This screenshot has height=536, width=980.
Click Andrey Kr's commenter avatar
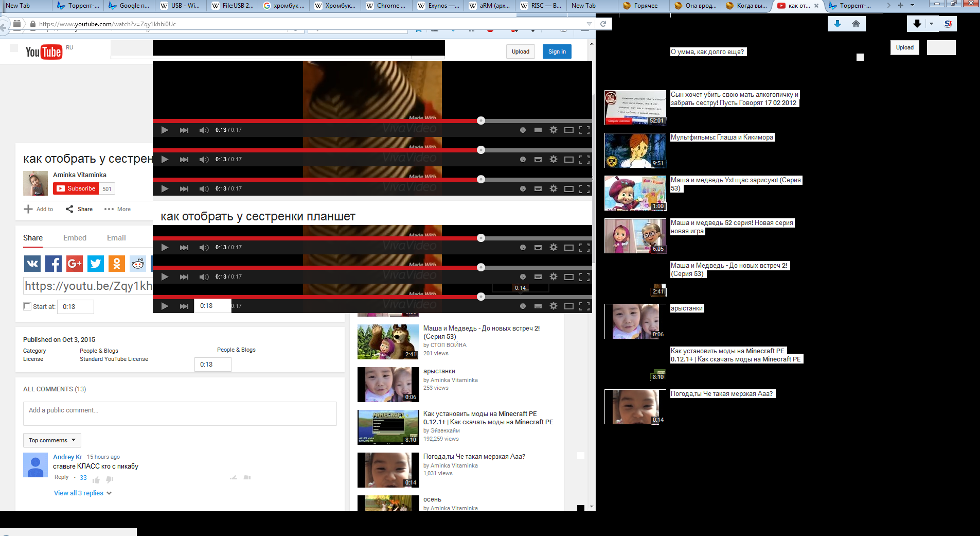point(35,465)
